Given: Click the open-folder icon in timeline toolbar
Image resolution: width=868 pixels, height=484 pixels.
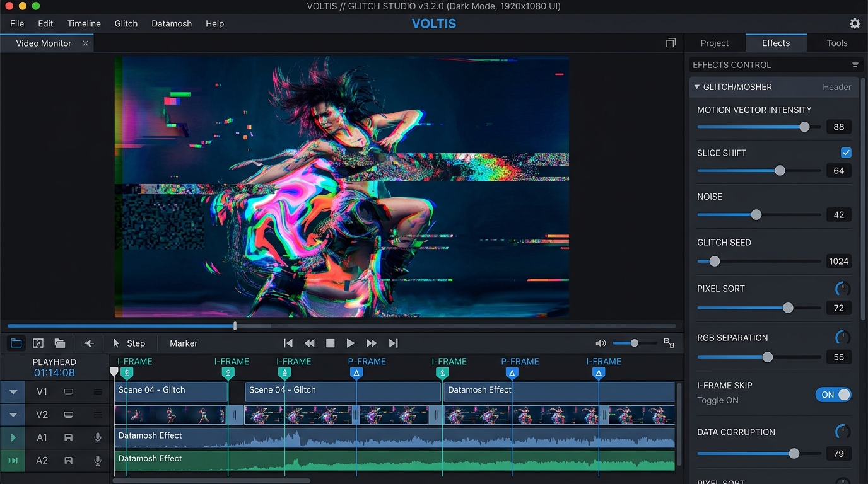Looking at the screenshot, I should (x=60, y=343).
